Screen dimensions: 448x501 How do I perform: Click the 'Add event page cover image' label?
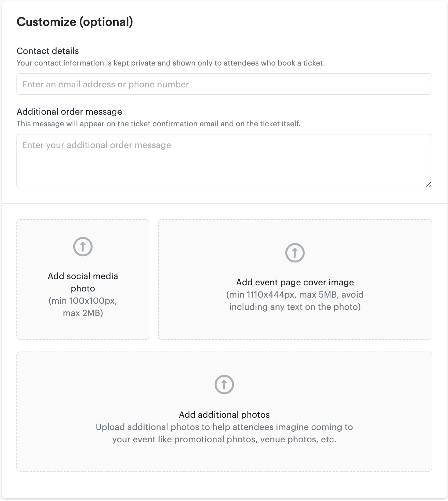coord(295,282)
